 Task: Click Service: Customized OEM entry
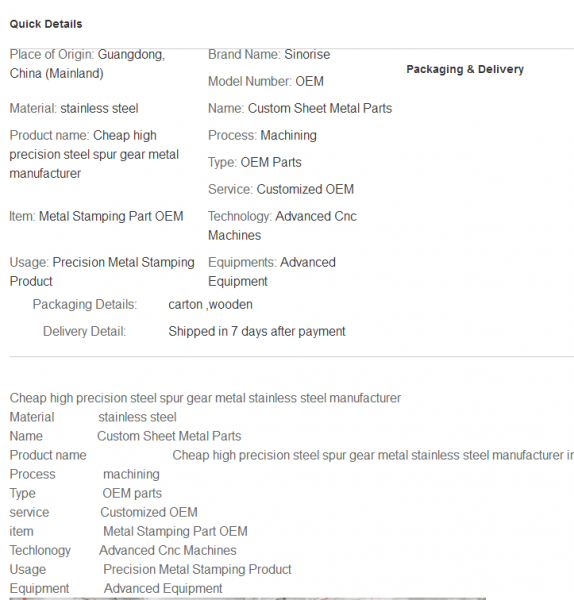(281, 189)
